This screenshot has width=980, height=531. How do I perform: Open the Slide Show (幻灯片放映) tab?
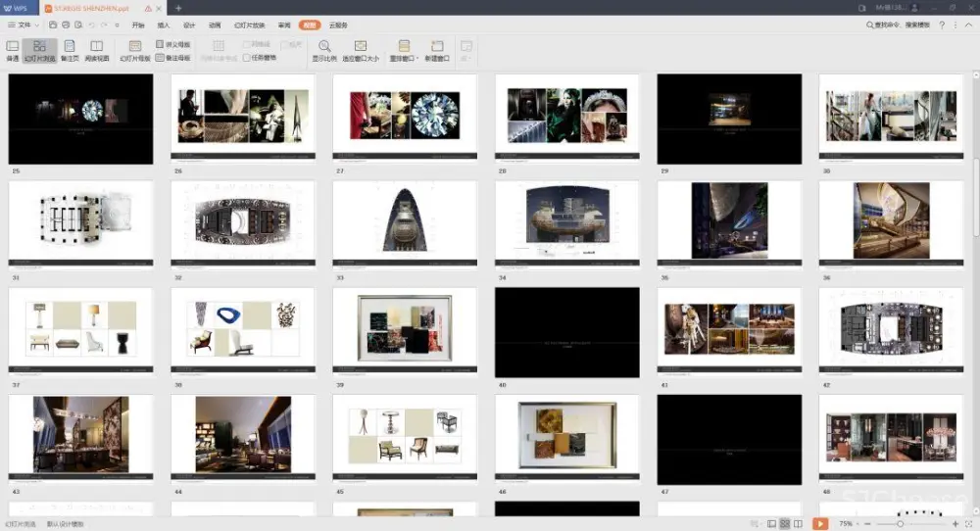(x=249, y=24)
